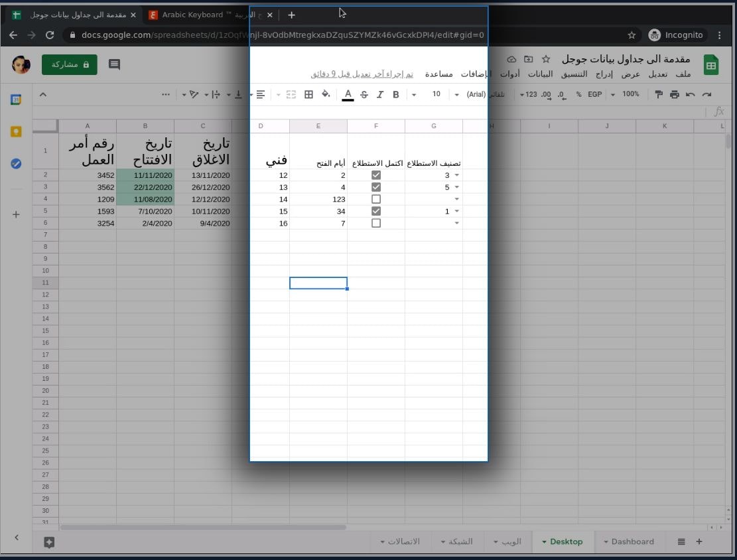Check the survey checkbox in row 4
The image size is (737, 560).
376,199
